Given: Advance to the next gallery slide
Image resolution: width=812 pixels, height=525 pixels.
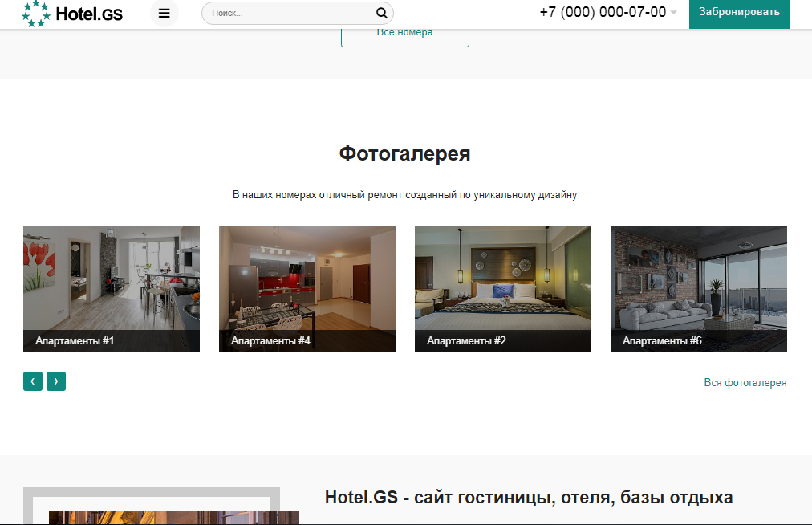Looking at the screenshot, I should (56, 382).
